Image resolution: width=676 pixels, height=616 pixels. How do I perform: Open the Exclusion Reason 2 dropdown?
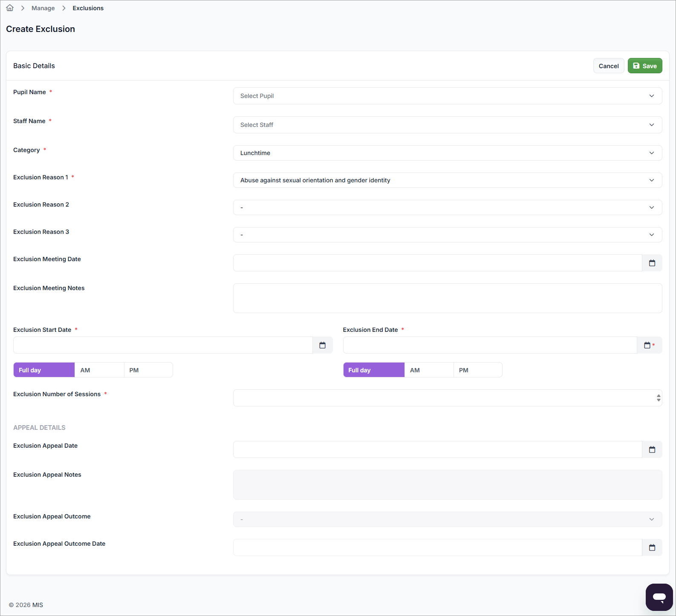point(447,207)
